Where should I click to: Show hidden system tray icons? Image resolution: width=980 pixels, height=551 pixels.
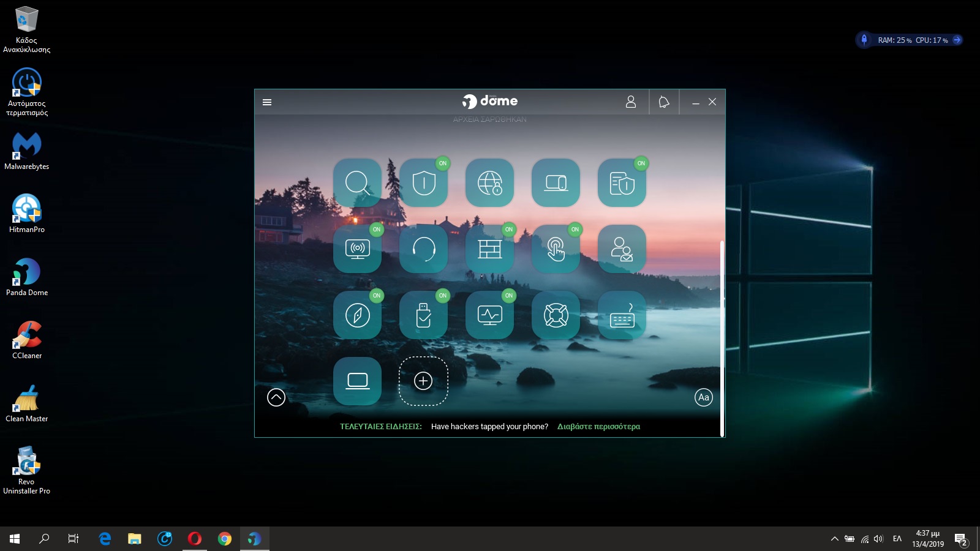click(x=834, y=539)
